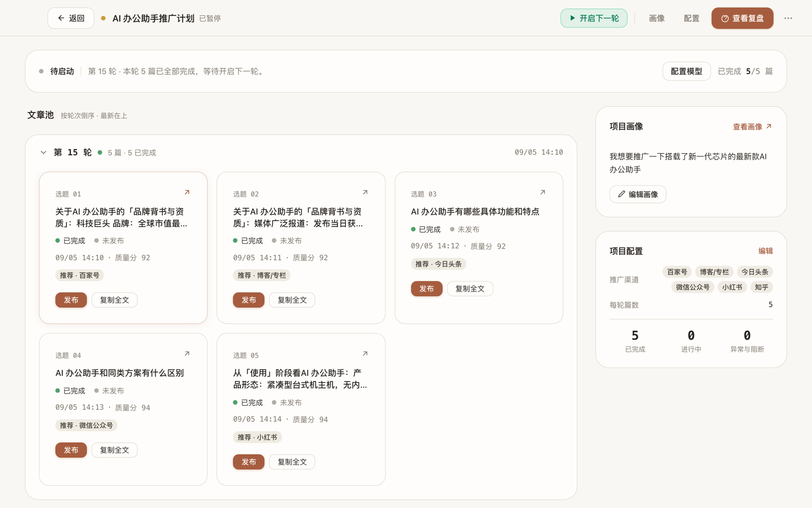
Task: Open the three-dot more options menu
Action: point(788,18)
